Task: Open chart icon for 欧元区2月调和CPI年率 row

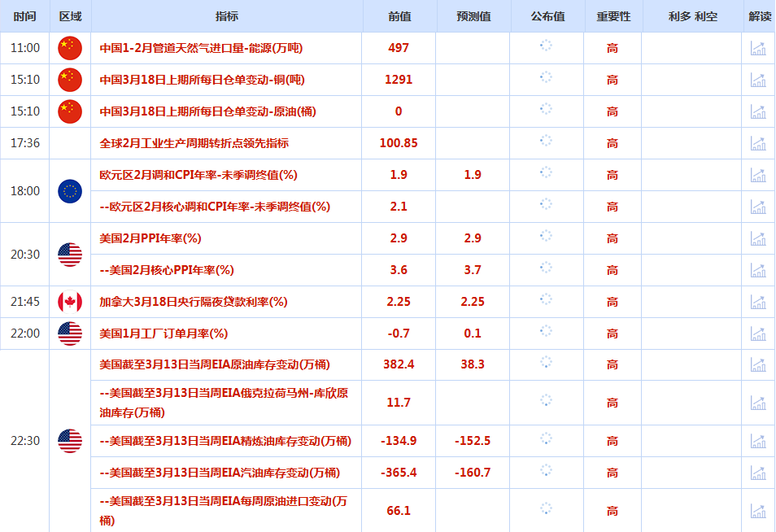Action: coord(758,175)
